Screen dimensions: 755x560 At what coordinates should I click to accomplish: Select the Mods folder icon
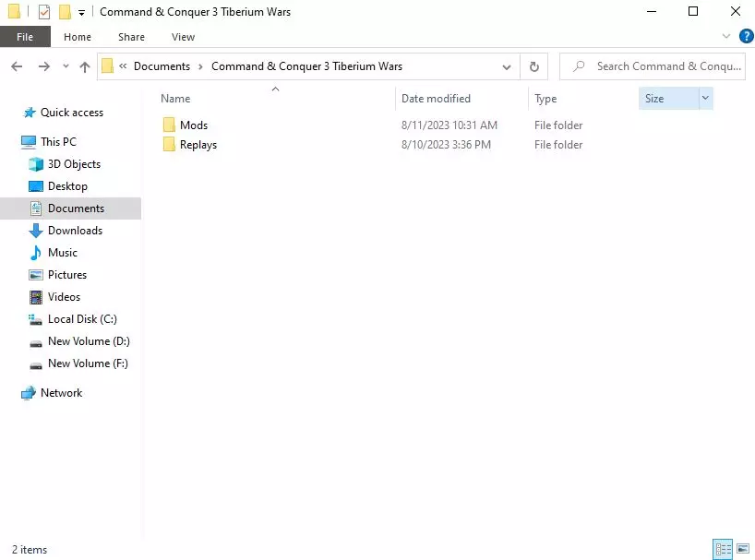169,125
